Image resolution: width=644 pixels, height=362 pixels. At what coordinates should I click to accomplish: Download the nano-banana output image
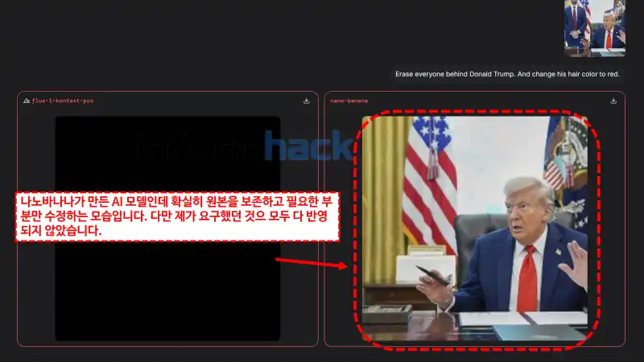click(x=613, y=101)
